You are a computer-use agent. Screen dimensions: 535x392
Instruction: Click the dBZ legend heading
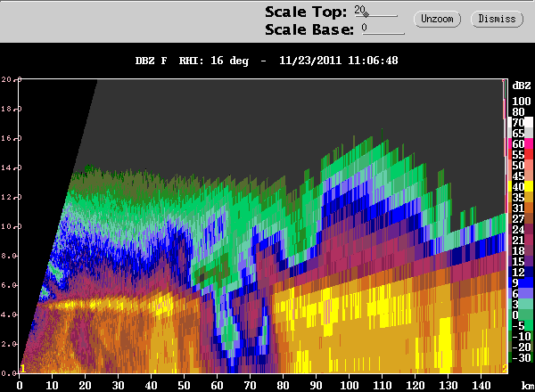pos(522,86)
